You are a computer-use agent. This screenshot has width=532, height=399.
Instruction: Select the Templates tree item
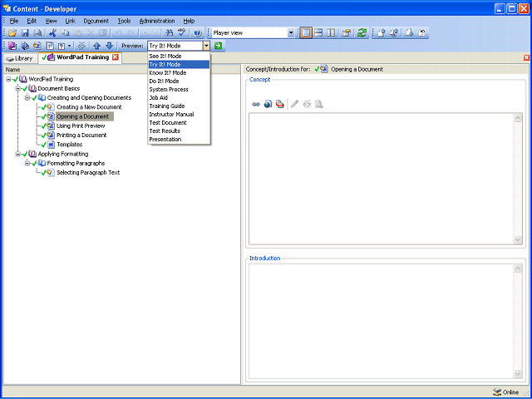point(70,145)
